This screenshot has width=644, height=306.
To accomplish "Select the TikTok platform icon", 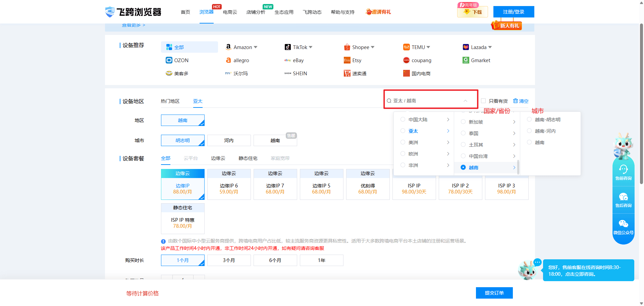I will (287, 47).
